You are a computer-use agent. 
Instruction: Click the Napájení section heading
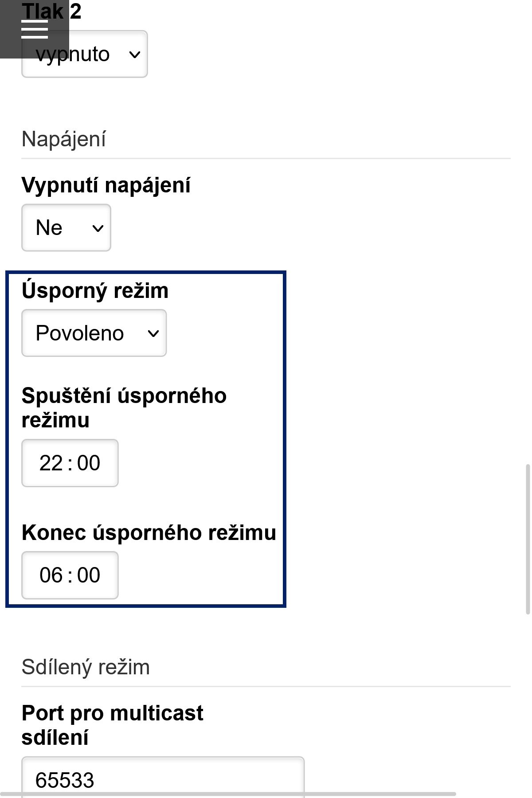[x=63, y=138]
